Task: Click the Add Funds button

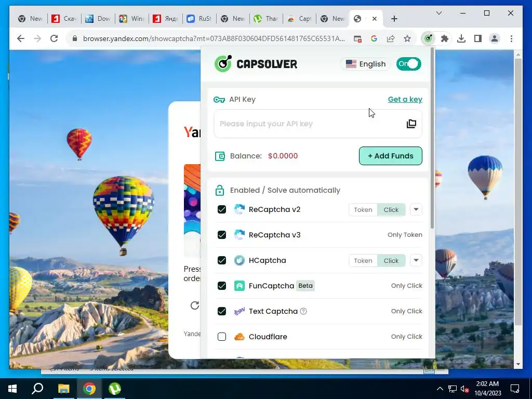Action: [391, 156]
